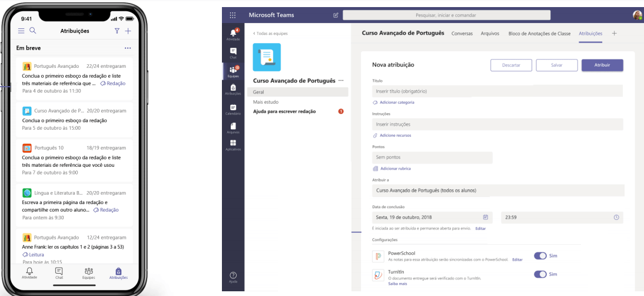The width and height of the screenshot is (644, 296).
Task: Open the calendar picker for due date
Action: (x=486, y=218)
